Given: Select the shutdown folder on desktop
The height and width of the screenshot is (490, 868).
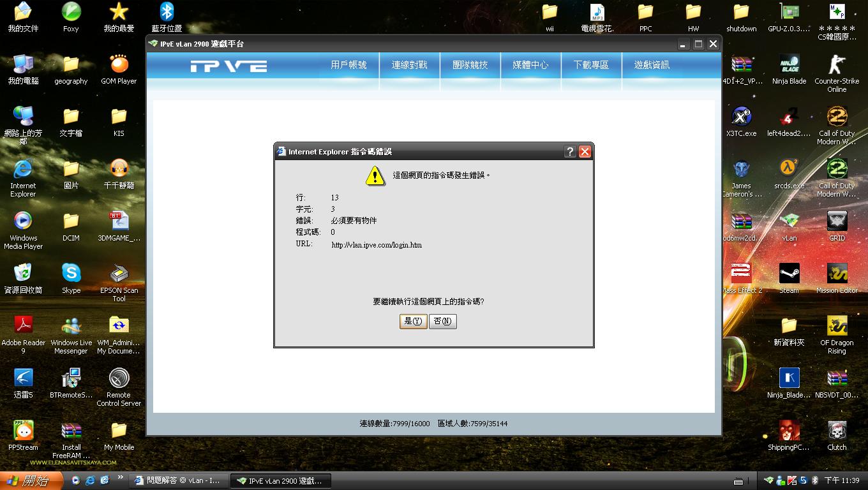Looking at the screenshot, I should pyautogui.click(x=741, y=17).
